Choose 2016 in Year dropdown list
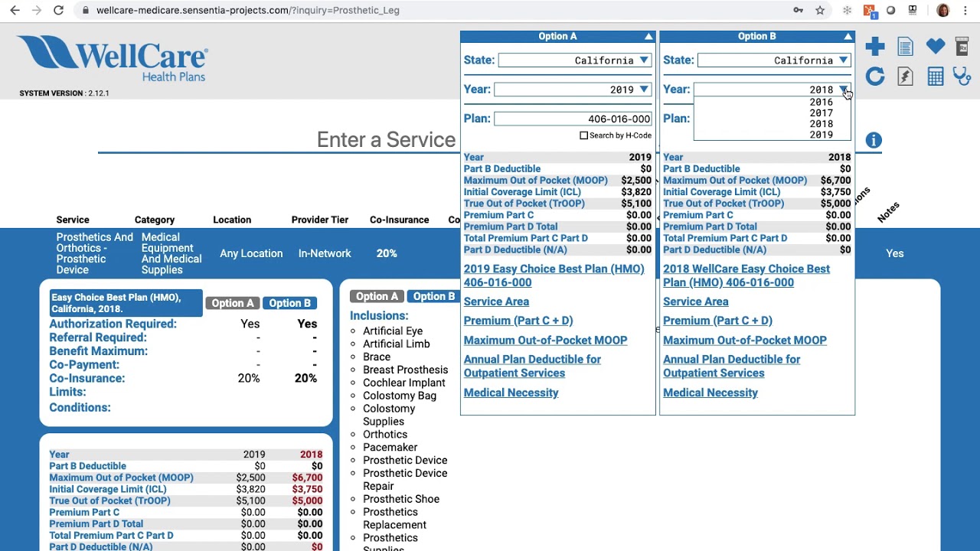This screenshot has height=551, width=980. point(821,102)
